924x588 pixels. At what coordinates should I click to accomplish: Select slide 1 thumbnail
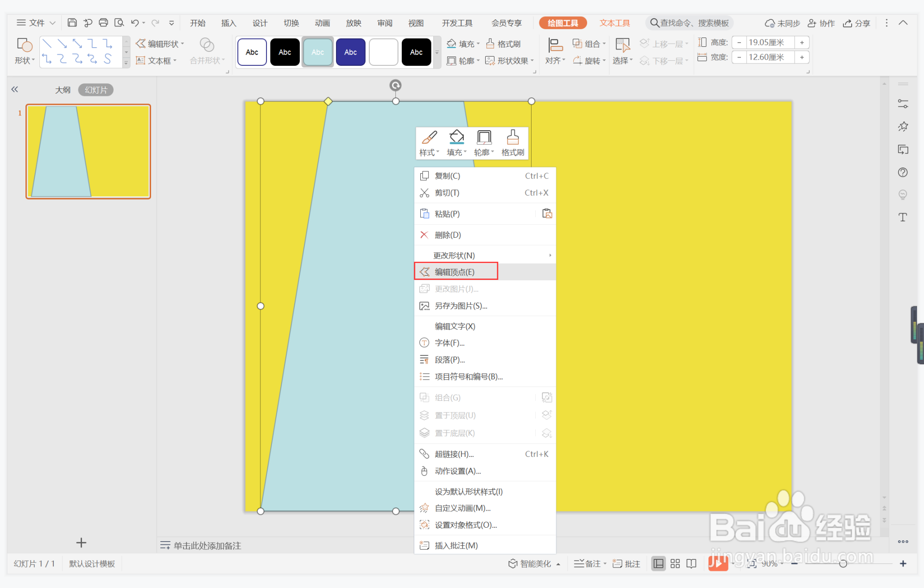click(x=88, y=152)
